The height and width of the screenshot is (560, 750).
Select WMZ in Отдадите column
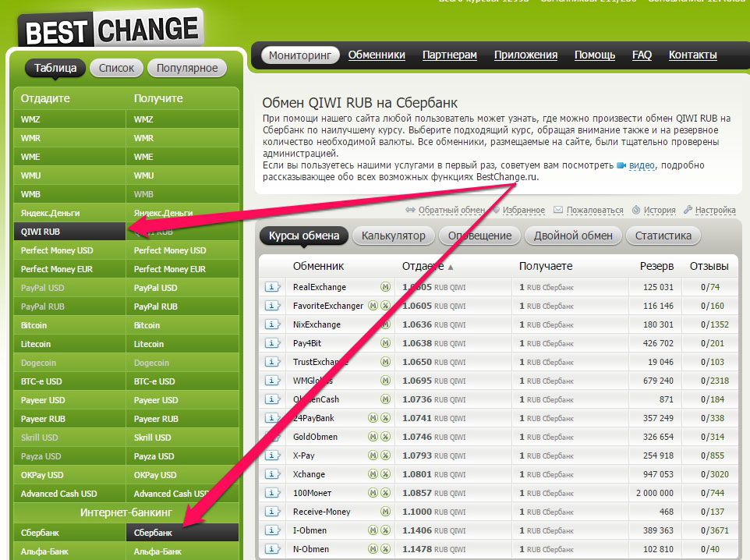(x=69, y=119)
